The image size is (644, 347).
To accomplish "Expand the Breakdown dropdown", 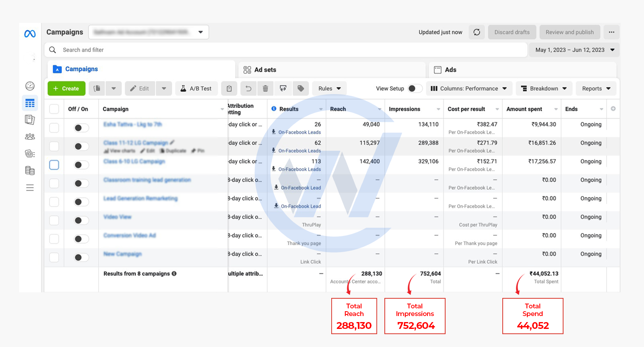I will (x=544, y=88).
